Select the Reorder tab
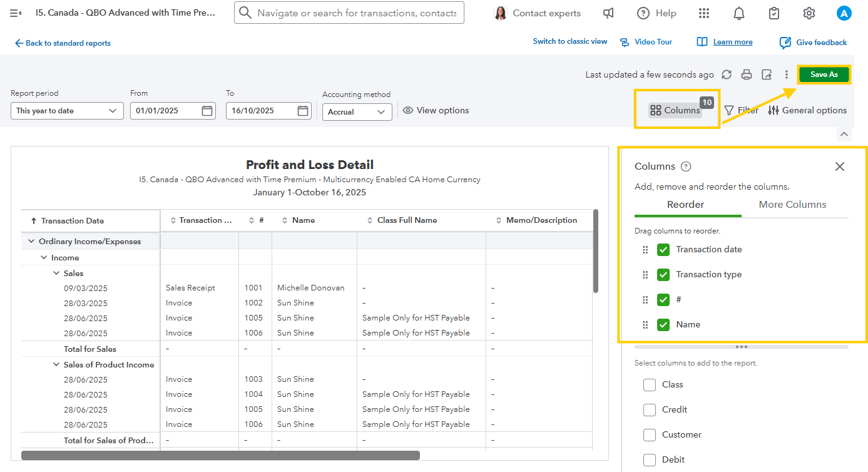The width and height of the screenshot is (868, 472). coord(685,205)
